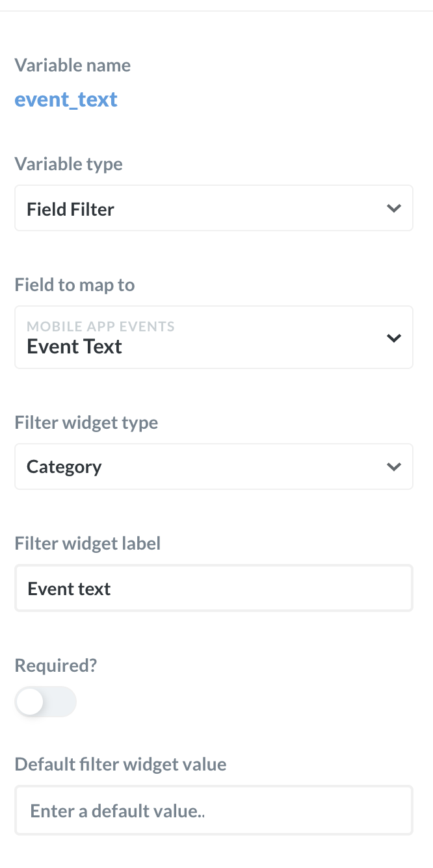Image resolution: width=433 pixels, height=868 pixels.
Task: Open the Variable type selector showing Field Filter
Action: click(x=214, y=208)
